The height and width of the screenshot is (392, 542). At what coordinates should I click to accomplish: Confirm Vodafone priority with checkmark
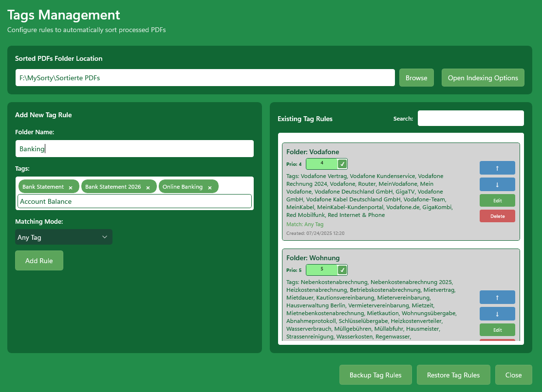coord(342,164)
